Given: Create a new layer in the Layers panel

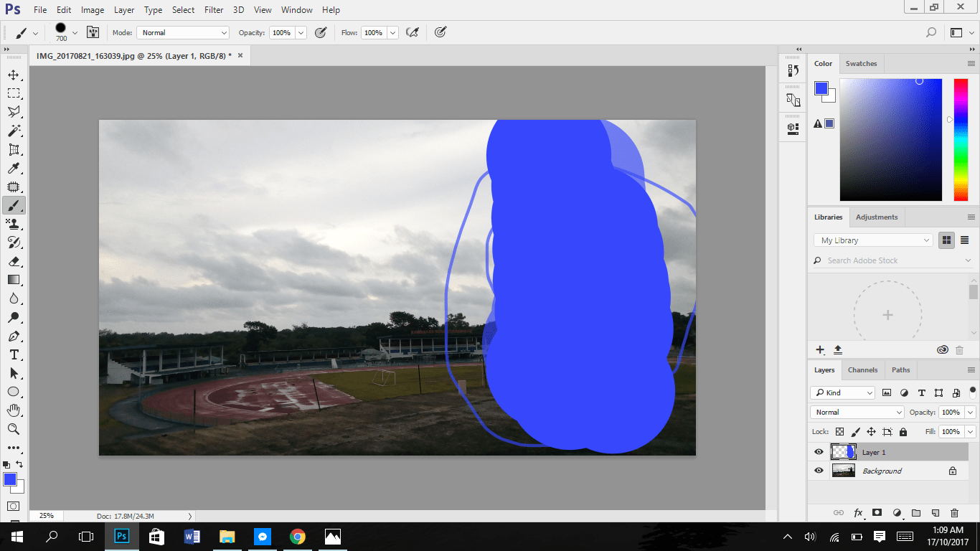Looking at the screenshot, I should point(935,513).
